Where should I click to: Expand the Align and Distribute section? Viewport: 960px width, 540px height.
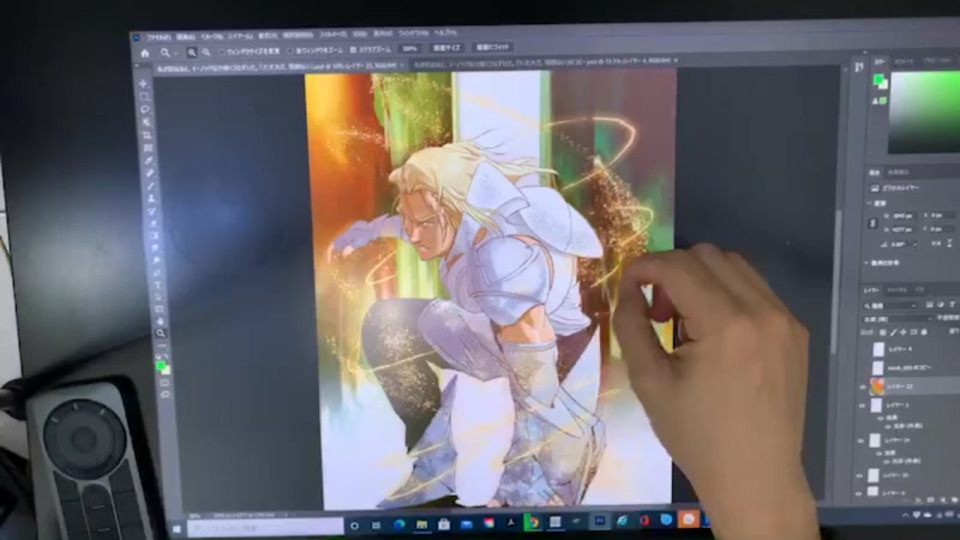pyautogui.click(x=868, y=263)
